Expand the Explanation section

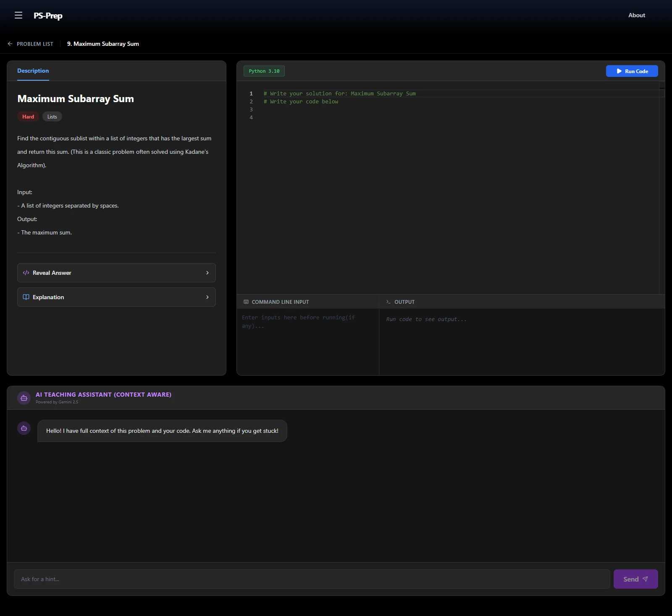pos(116,297)
